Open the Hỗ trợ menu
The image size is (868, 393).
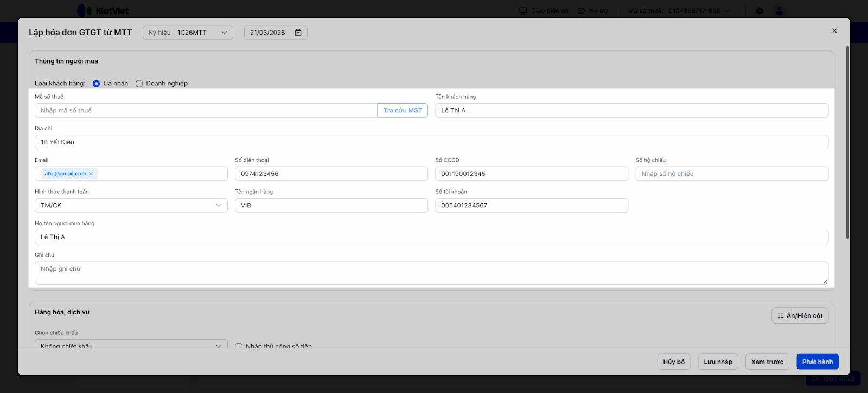click(592, 11)
